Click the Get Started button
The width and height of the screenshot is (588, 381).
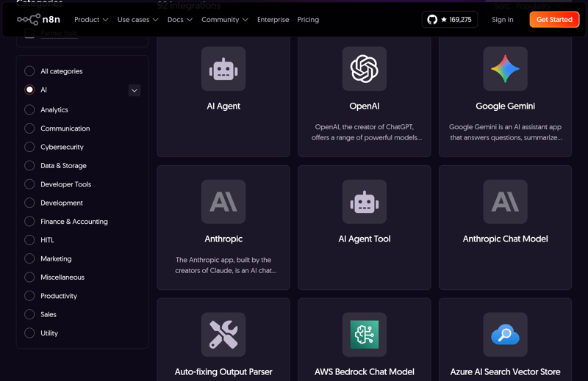554,20
